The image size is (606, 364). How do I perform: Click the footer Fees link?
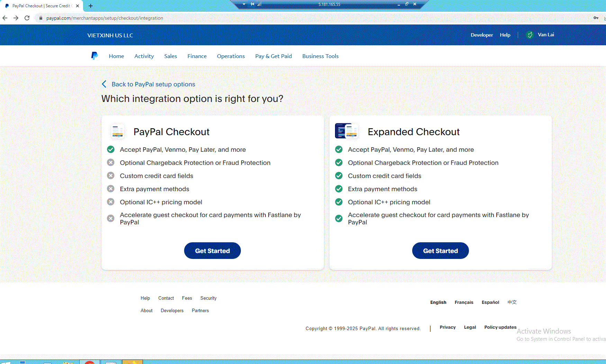click(x=187, y=298)
